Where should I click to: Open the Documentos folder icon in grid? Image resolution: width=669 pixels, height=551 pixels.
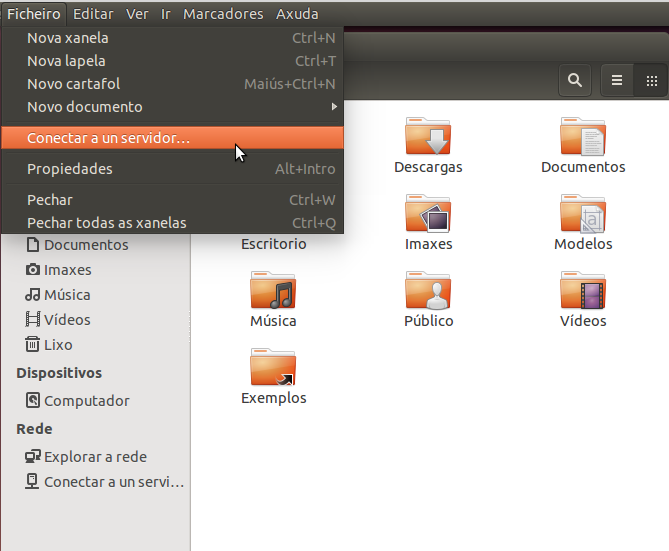(583, 136)
